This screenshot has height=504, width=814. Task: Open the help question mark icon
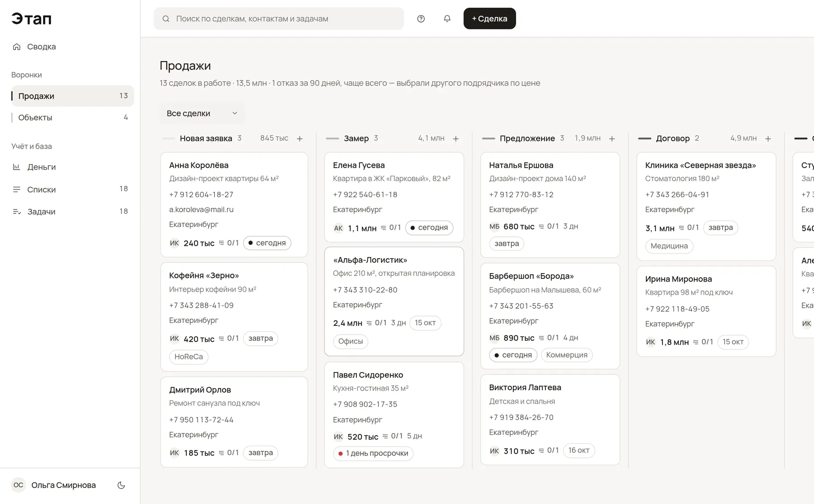point(421,19)
